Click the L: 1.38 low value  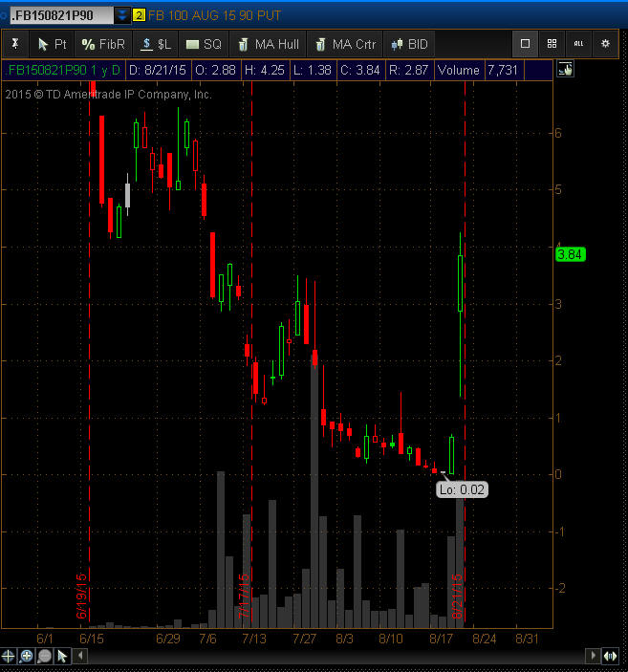point(312,71)
